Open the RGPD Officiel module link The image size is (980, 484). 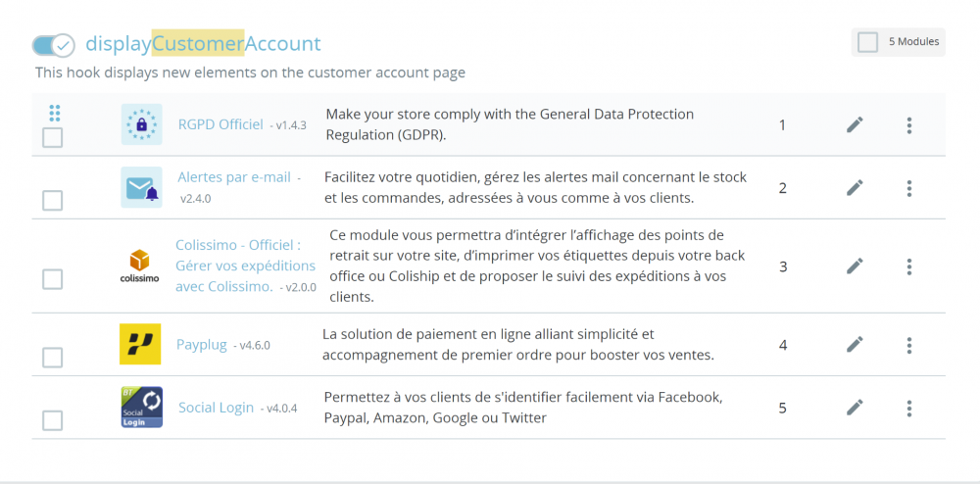(220, 124)
